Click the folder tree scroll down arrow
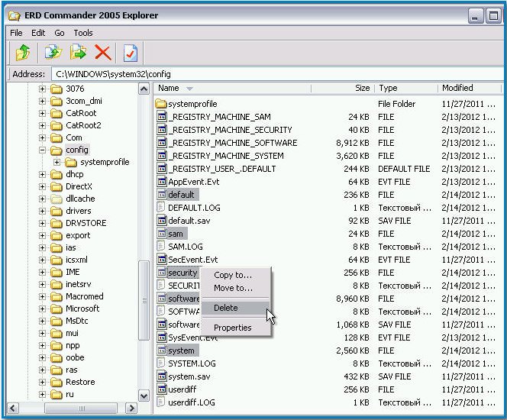Viewport: 507px width, 420px height. pos(144,396)
